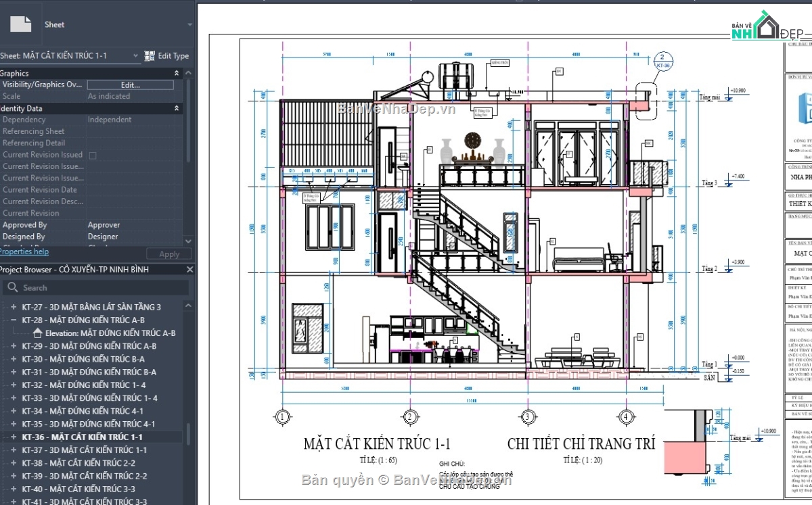This screenshot has width=812, height=505.
Task: Click the Designed By value "Designer"
Action: pos(104,237)
